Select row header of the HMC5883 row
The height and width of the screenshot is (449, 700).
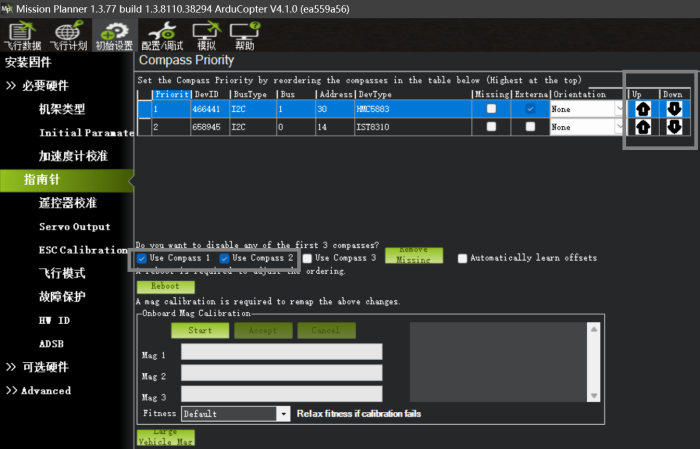[x=144, y=109]
